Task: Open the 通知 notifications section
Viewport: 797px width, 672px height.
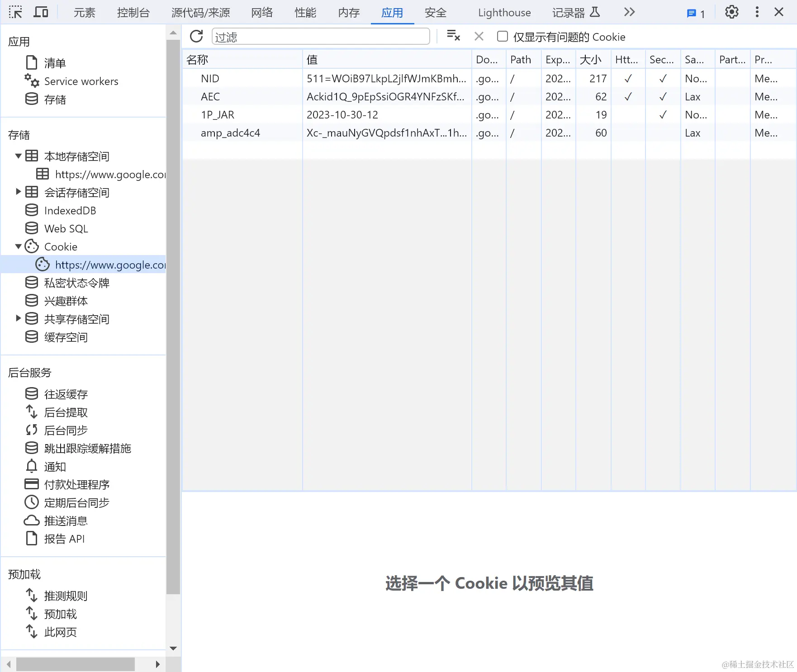Action: tap(55, 467)
